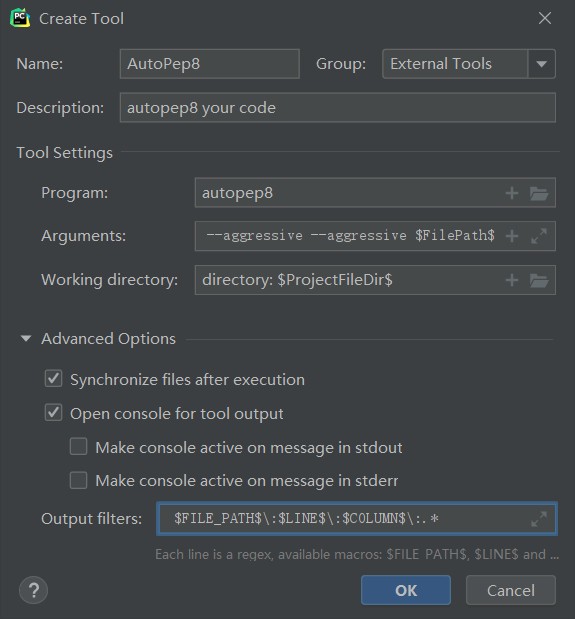Image resolution: width=575 pixels, height=619 pixels.
Task: Open the Group dropdown arrow
Action: click(x=541, y=64)
